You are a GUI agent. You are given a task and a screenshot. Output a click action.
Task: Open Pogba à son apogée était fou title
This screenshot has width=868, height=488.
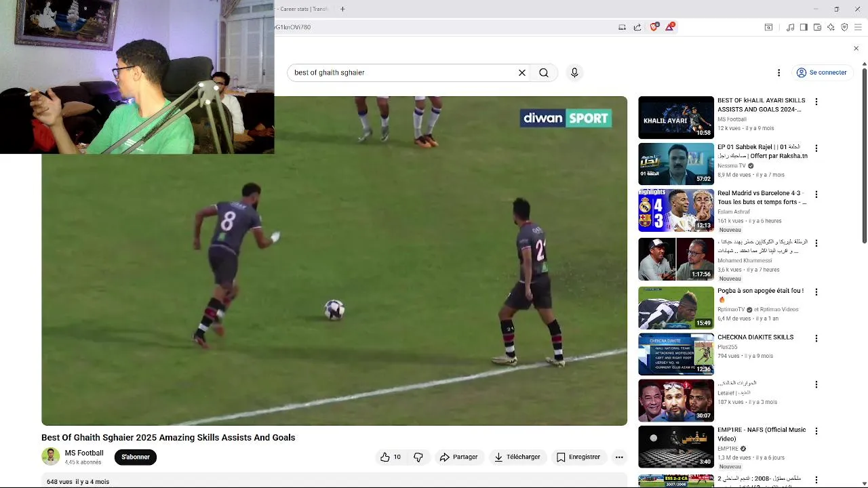pyautogui.click(x=761, y=295)
